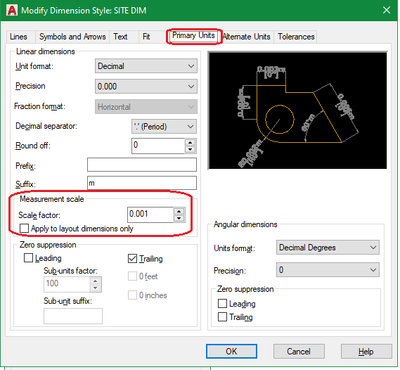Select the Primary Units tab

pos(194,36)
